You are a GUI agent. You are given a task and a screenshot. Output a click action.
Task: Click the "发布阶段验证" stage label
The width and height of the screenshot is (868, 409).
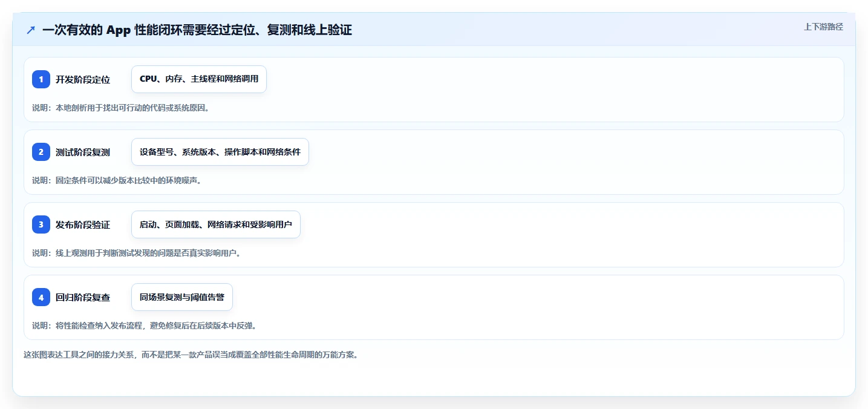pyautogui.click(x=83, y=224)
